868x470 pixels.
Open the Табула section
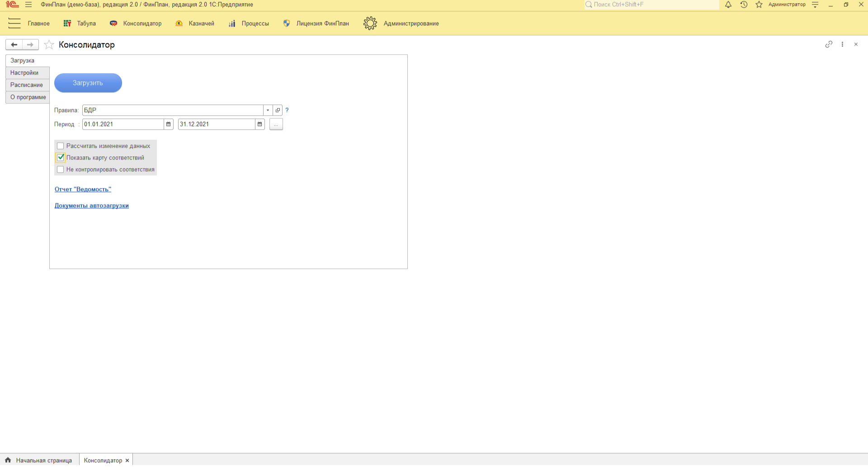(x=86, y=23)
